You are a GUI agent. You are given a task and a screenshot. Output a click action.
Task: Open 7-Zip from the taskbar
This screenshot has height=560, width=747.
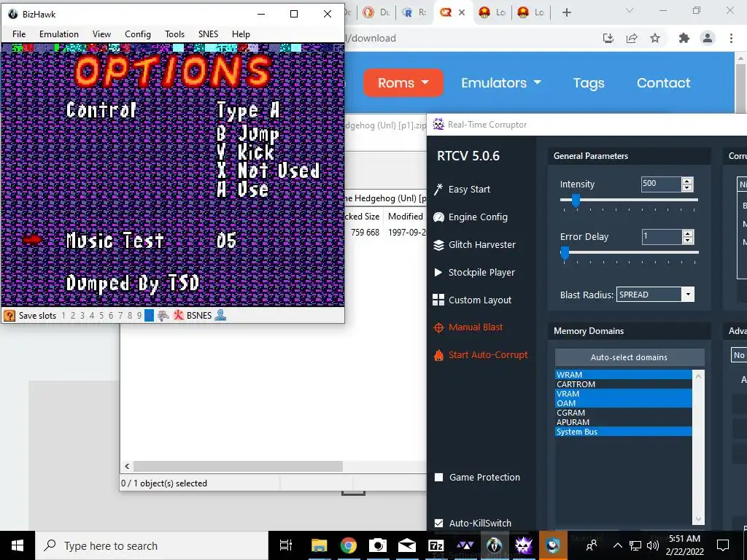436,545
